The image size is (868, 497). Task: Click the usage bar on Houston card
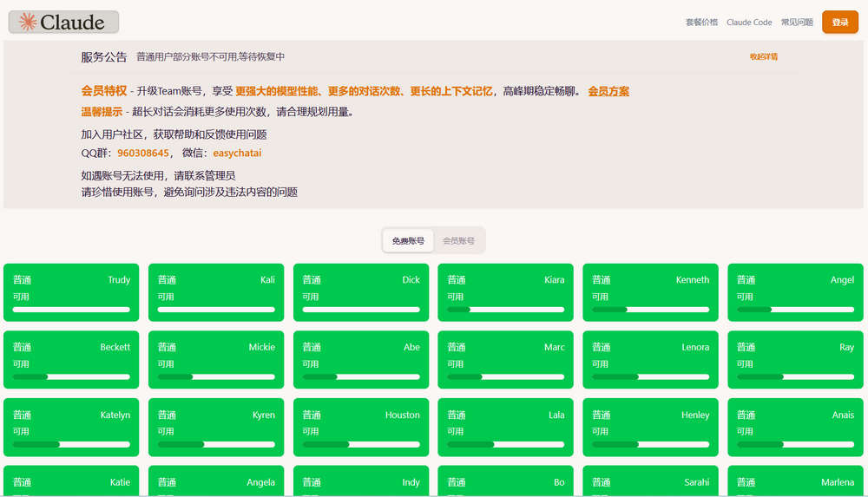[x=361, y=444]
